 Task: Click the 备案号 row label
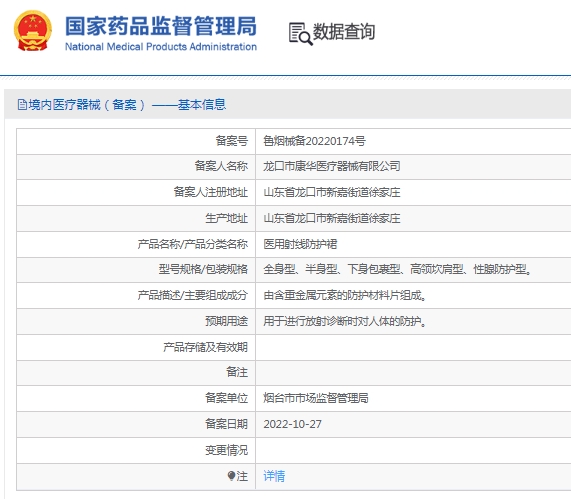tap(232, 141)
